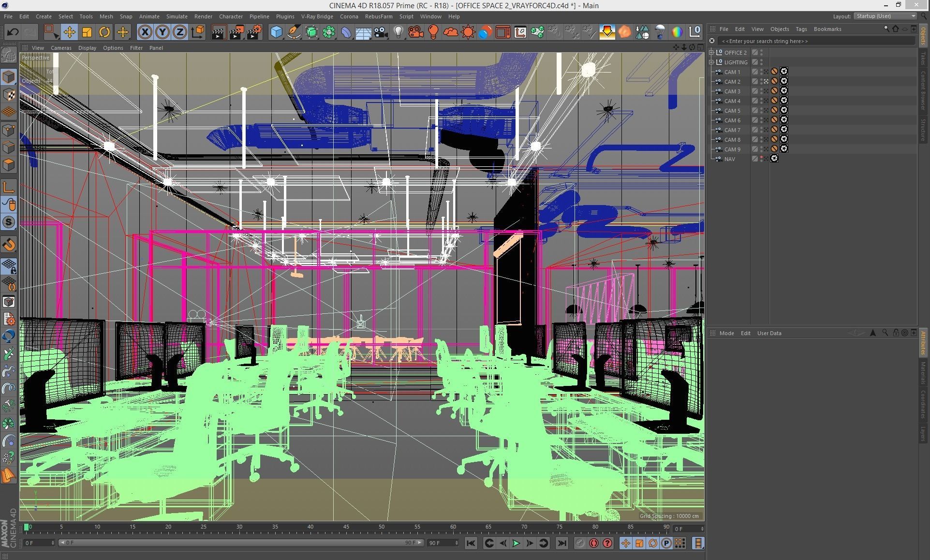Expand the LIGHTING layer group
The width and height of the screenshot is (930, 560).
pos(711,62)
